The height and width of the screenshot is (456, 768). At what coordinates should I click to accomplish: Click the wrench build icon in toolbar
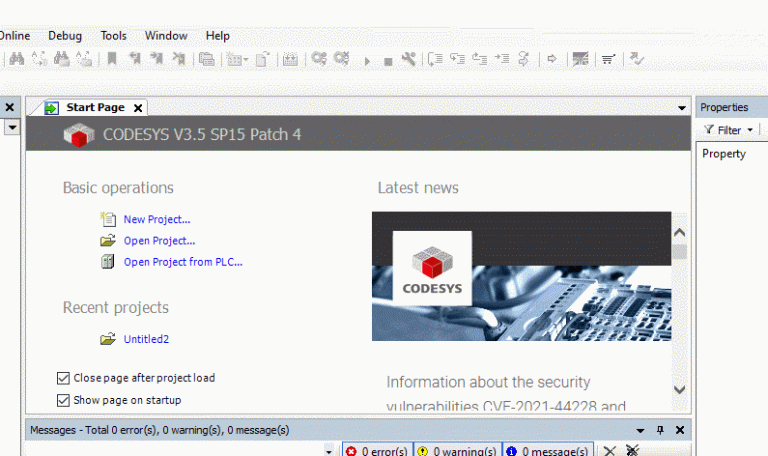pos(408,60)
